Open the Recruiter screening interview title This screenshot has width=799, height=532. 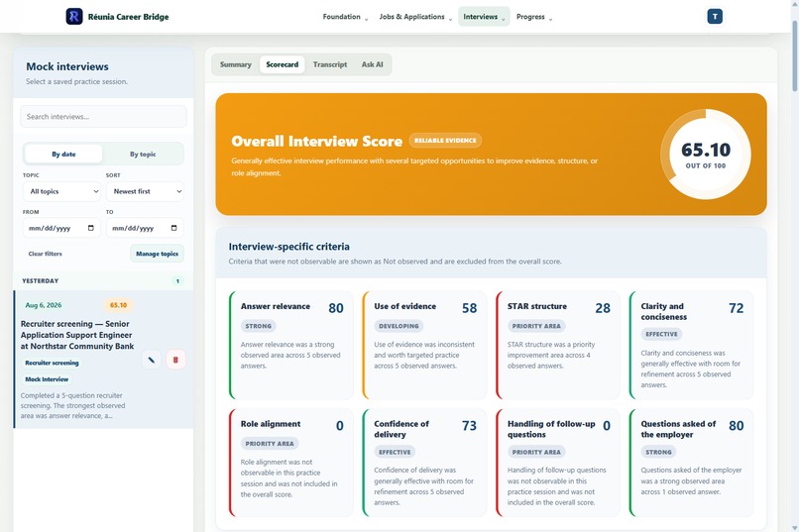click(77, 335)
